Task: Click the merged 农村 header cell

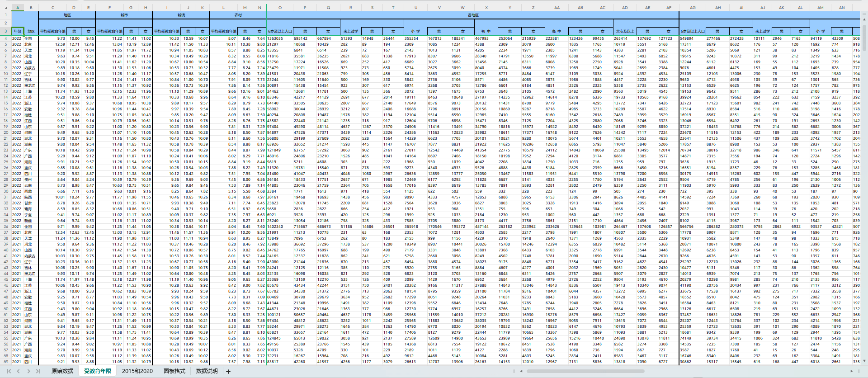Action: pyautogui.click(x=238, y=15)
